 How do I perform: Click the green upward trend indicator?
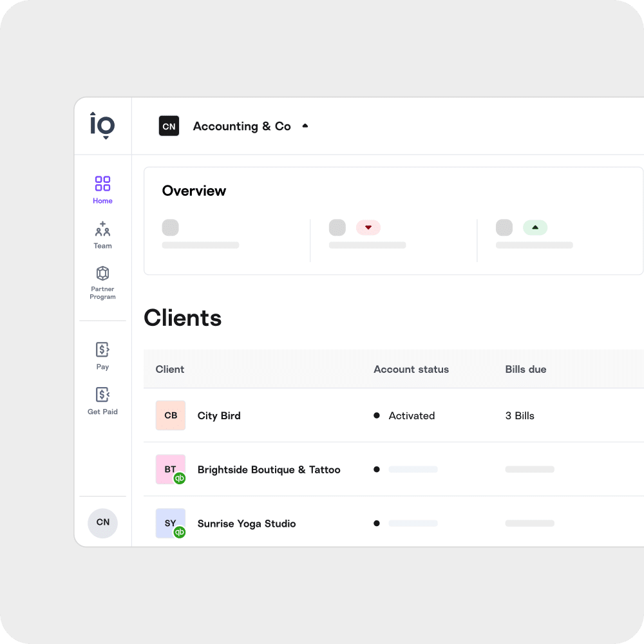(x=535, y=227)
